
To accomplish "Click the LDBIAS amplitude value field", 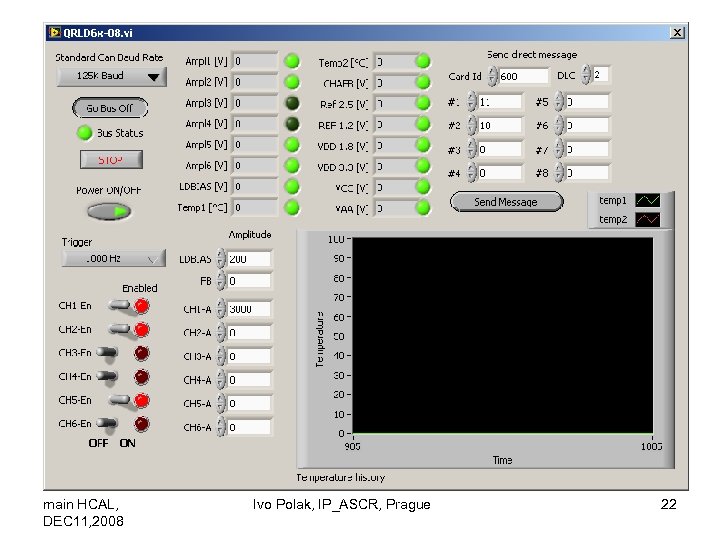I will pyautogui.click(x=249, y=259).
